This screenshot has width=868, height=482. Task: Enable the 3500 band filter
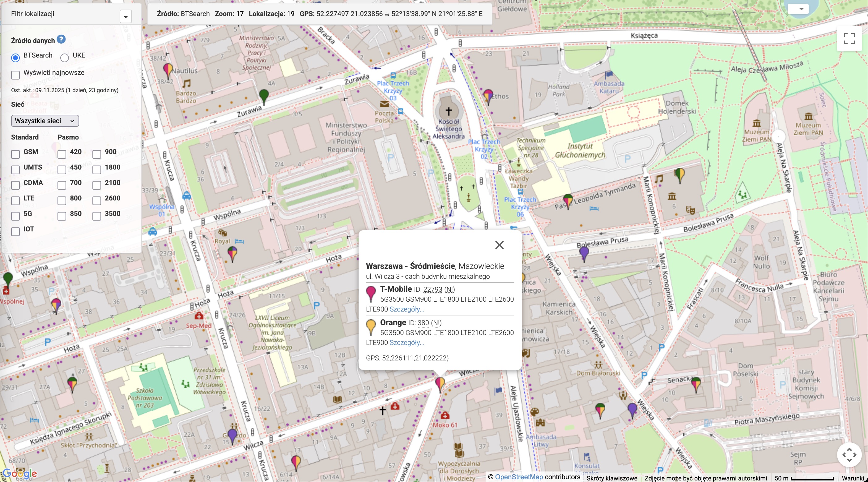coord(97,216)
